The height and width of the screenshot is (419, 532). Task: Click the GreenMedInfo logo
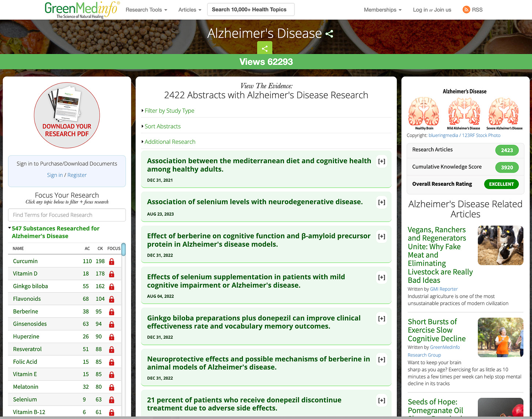pyautogui.click(x=82, y=9)
